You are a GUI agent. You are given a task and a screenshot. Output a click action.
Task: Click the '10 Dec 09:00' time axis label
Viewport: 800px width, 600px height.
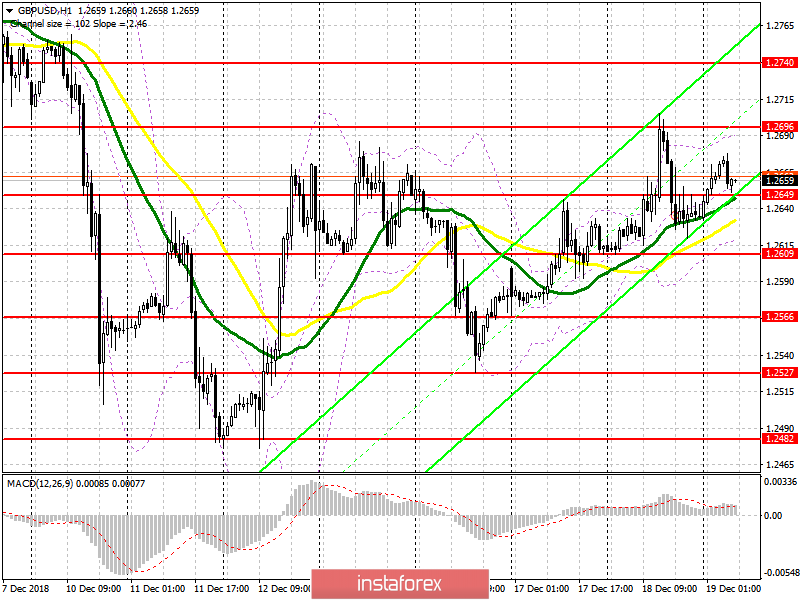click(94, 588)
